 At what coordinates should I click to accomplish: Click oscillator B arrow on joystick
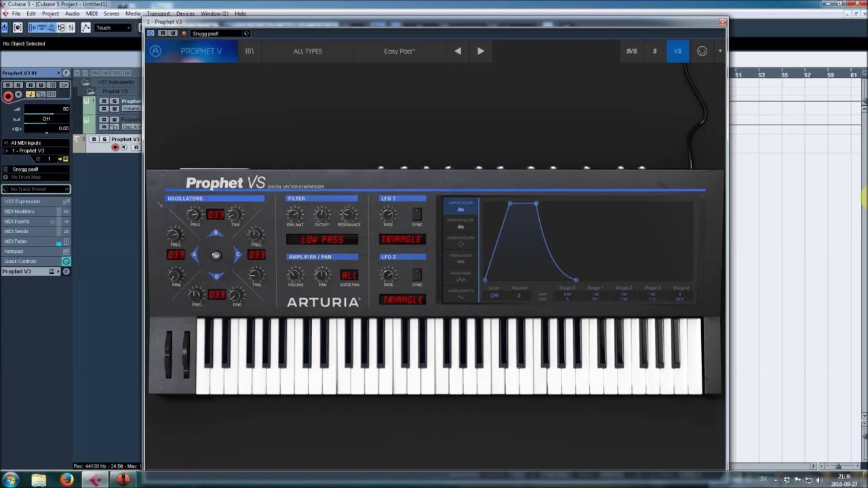point(216,233)
